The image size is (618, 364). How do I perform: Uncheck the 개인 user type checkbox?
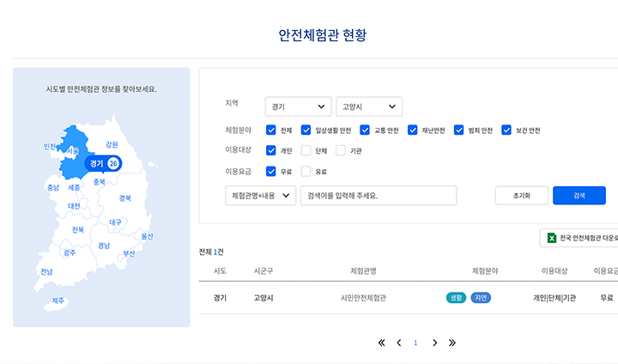[x=270, y=150]
